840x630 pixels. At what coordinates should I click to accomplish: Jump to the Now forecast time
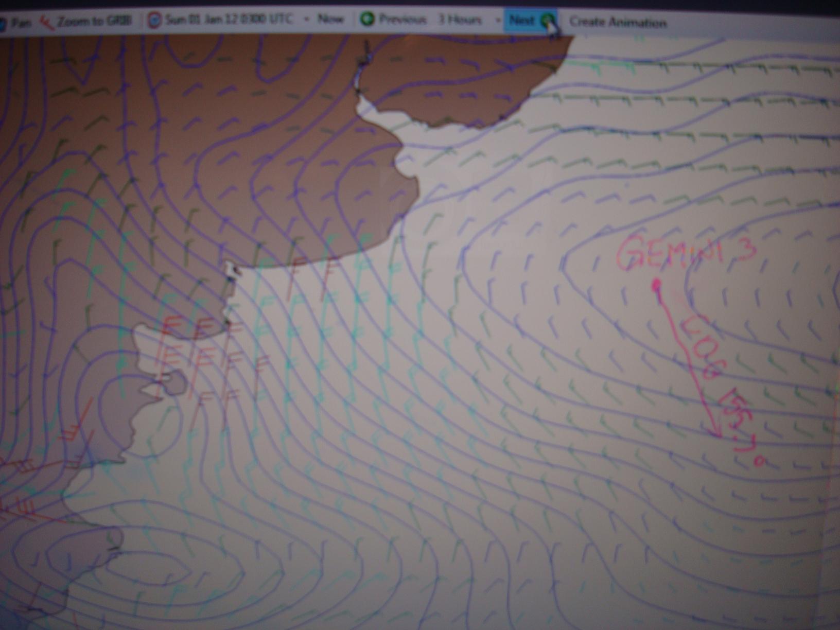pos(330,19)
